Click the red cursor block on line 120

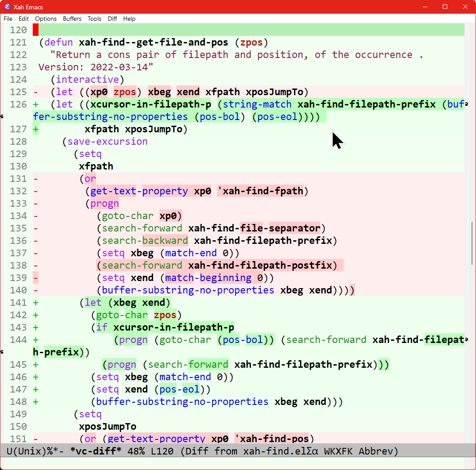click(x=35, y=30)
